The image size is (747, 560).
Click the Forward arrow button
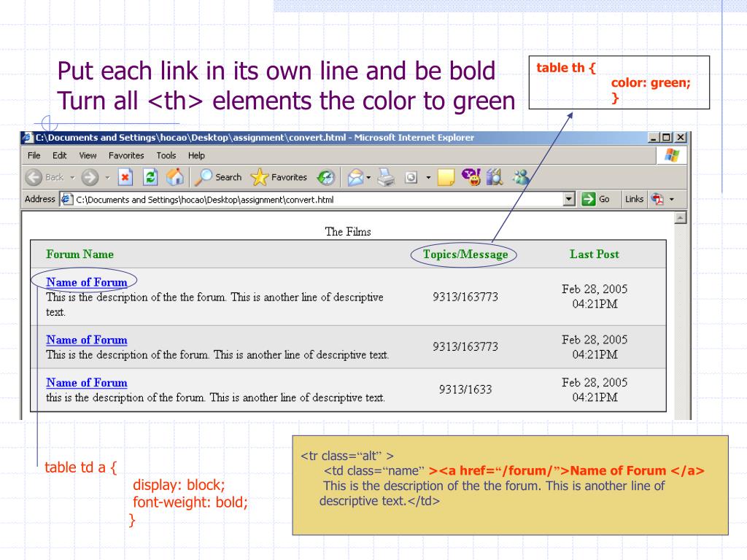coord(90,177)
